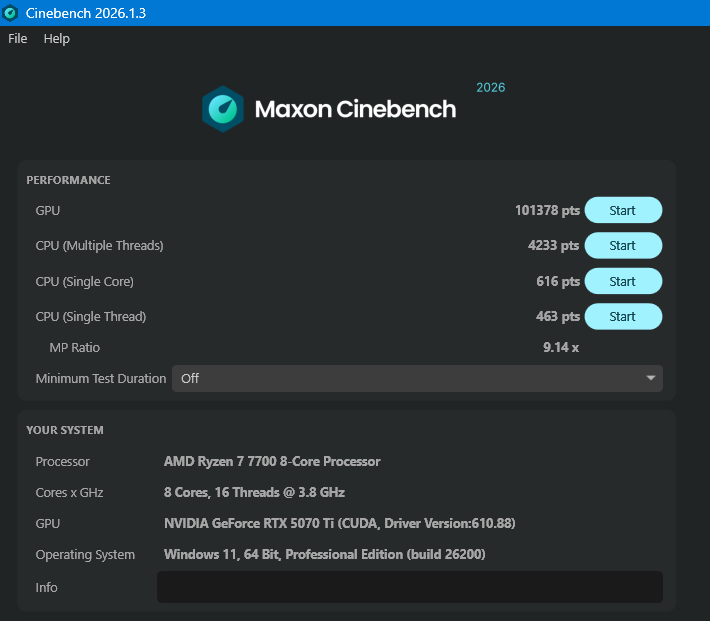Click the Cinebench 2026.1.3 window title
This screenshot has height=621, width=710.
[x=86, y=13]
